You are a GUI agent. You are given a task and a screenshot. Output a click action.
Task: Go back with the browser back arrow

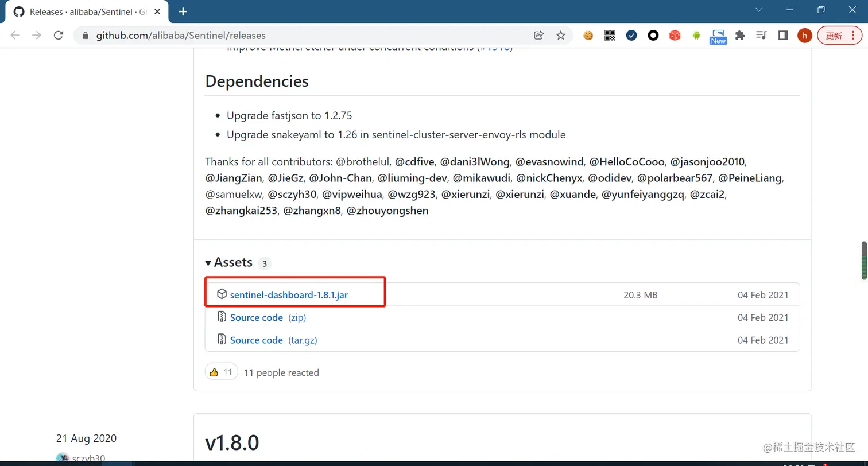pyautogui.click(x=15, y=36)
